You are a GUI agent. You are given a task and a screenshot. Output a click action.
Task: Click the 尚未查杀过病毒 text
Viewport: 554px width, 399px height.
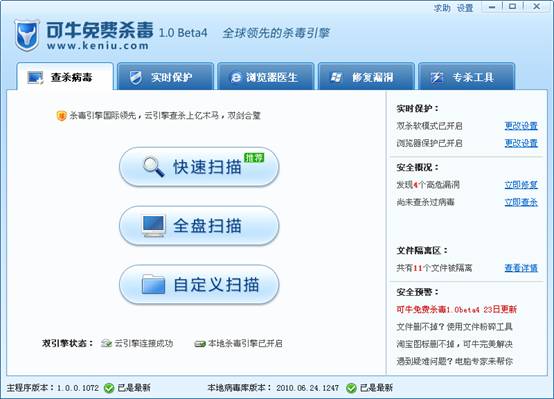pos(425,202)
